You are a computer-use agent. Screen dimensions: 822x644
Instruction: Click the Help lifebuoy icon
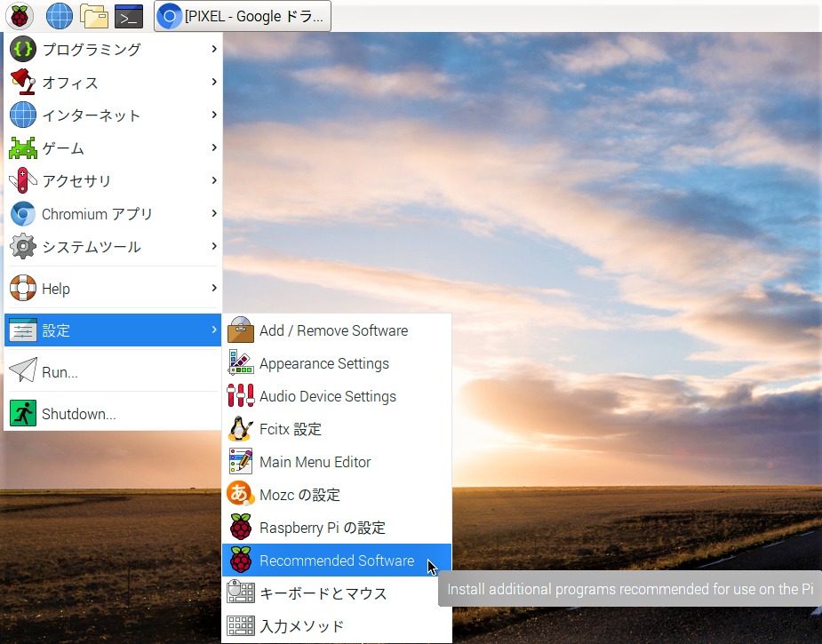coord(23,288)
